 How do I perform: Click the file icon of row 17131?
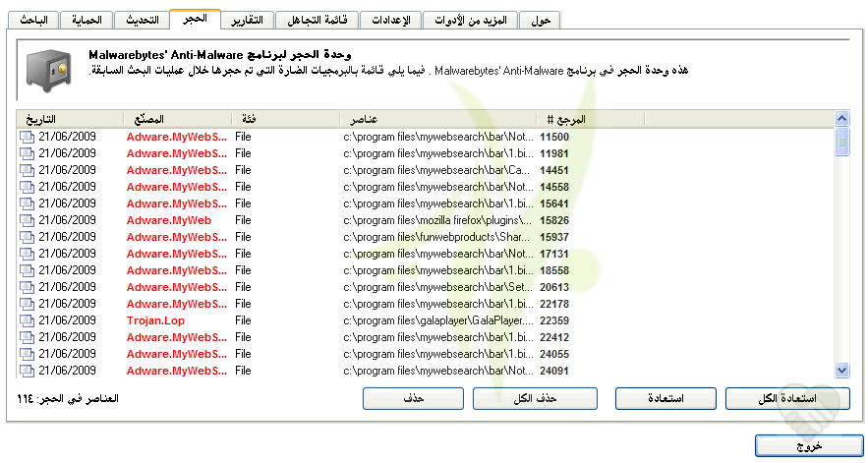pyautogui.click(x=27, y=254)
